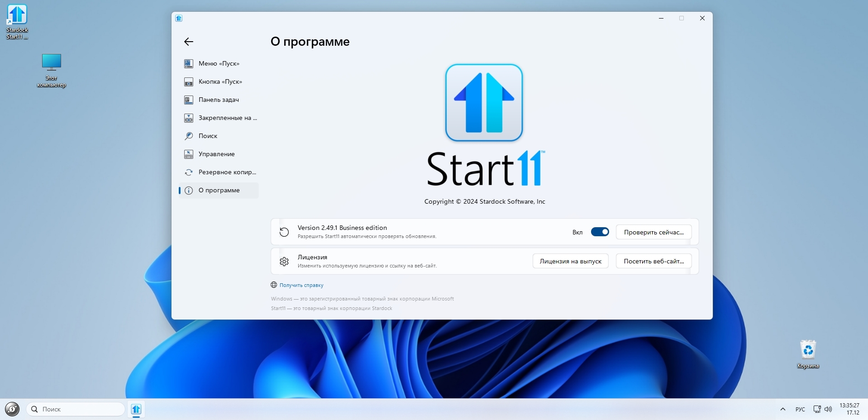This screenshot has height=420, width=868.
Task: Click the Вкл label beside the toggle
Action: click(x=577, y=232)
